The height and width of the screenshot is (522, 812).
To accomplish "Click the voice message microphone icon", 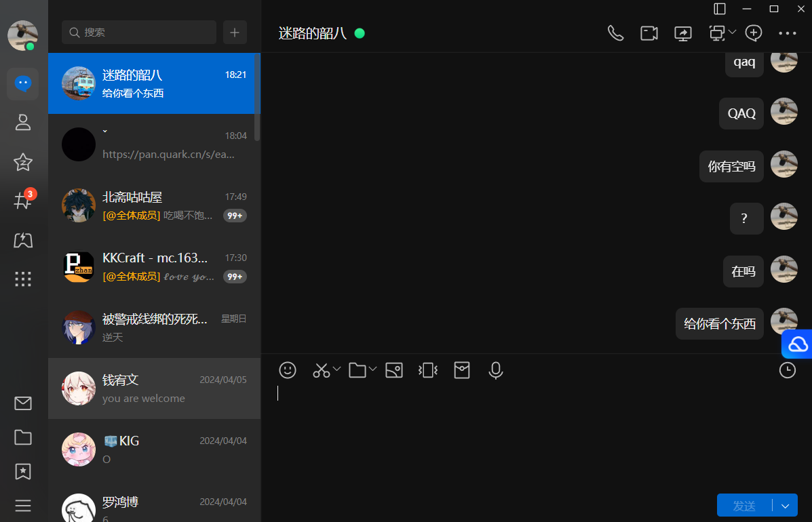I will [496, 370].
